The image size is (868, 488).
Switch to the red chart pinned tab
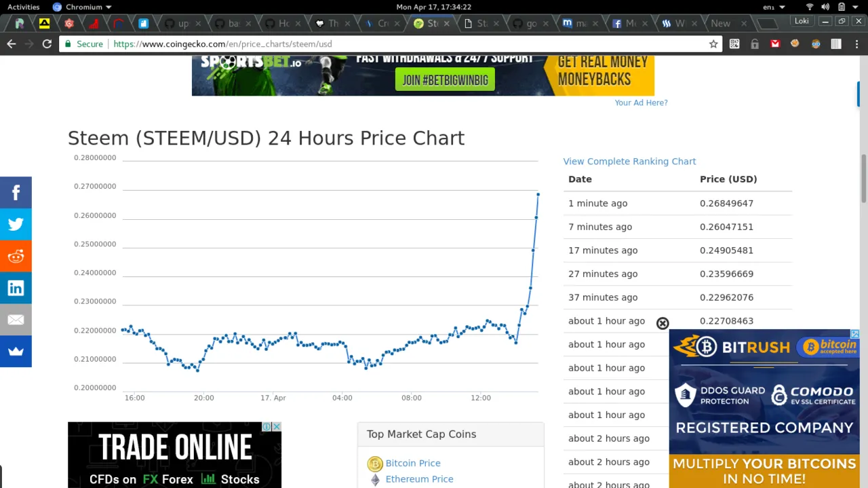(x=94, y=23)
